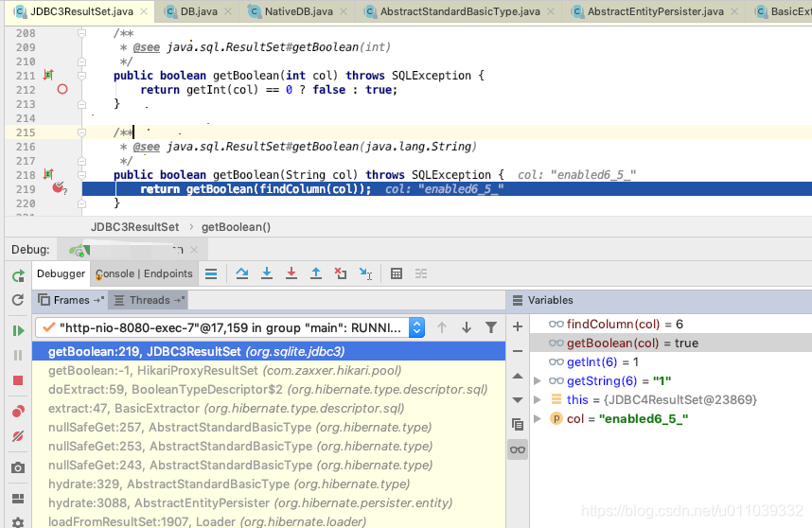Viewport: 812px width, 528px height.
Task: Rerun the debug session
Action: (18, 276)
